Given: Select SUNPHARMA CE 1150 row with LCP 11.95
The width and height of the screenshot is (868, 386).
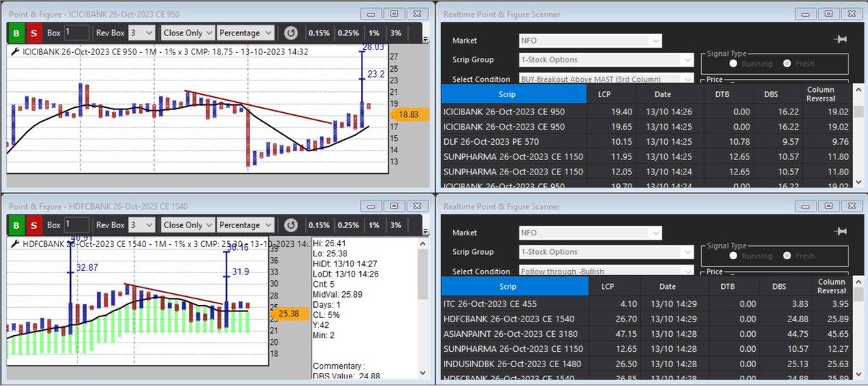Looking at the screenshot, I should [647, 156].
